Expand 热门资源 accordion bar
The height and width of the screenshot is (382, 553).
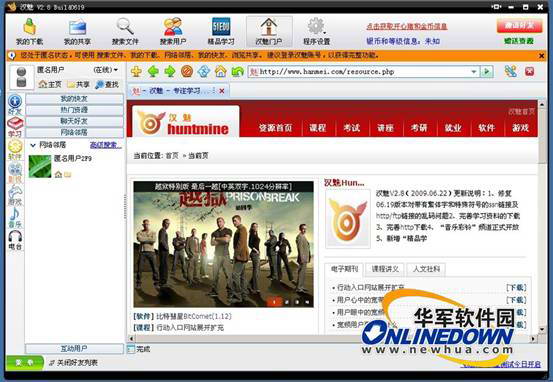[x=74, y=110]
